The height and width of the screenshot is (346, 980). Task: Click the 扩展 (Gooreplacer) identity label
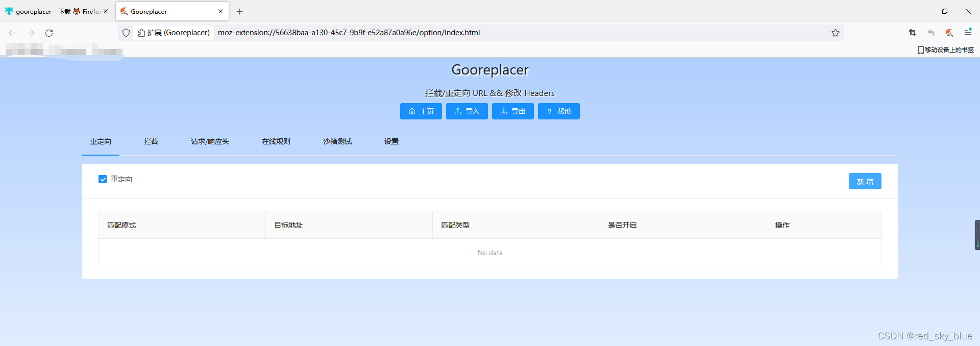pyautogui.click(x=174, y=33)
